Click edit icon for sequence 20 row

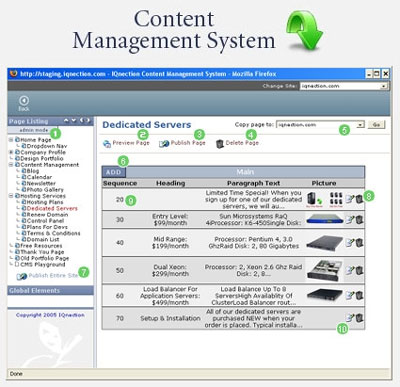coord(349,199)
